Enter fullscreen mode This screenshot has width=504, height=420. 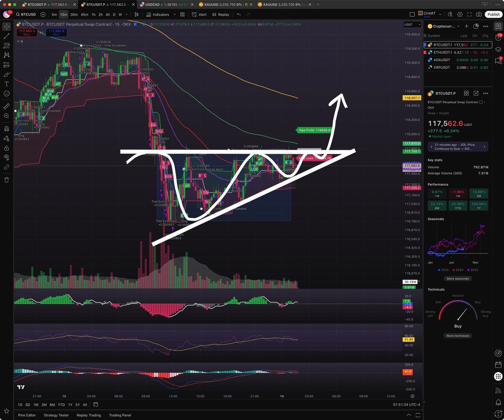[x=469, y=14]
